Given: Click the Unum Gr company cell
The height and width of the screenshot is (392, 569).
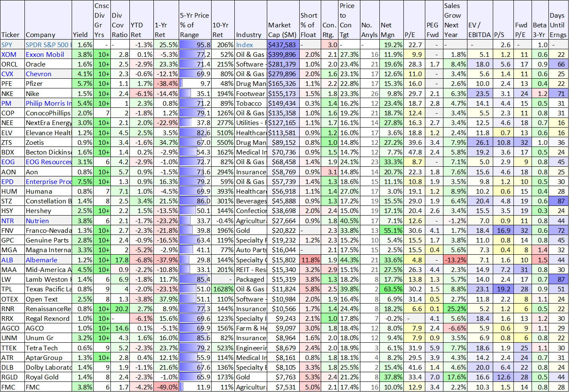Looking at the screenshot, I should click(x=48, y=338).
